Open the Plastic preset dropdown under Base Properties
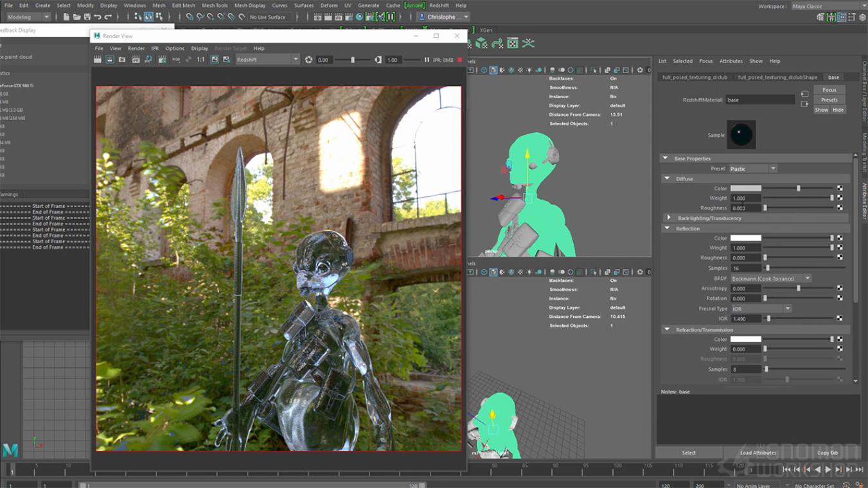 point(753,168)
